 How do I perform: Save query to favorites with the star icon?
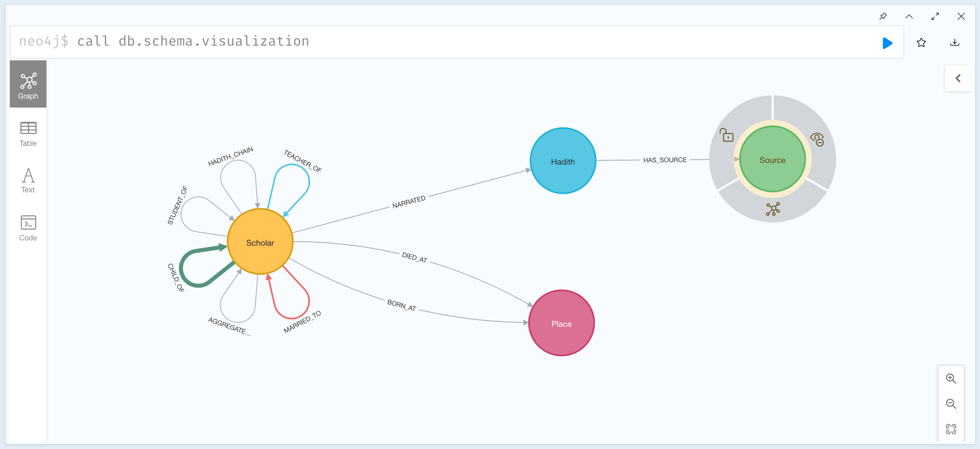click(x=921, y=42)
